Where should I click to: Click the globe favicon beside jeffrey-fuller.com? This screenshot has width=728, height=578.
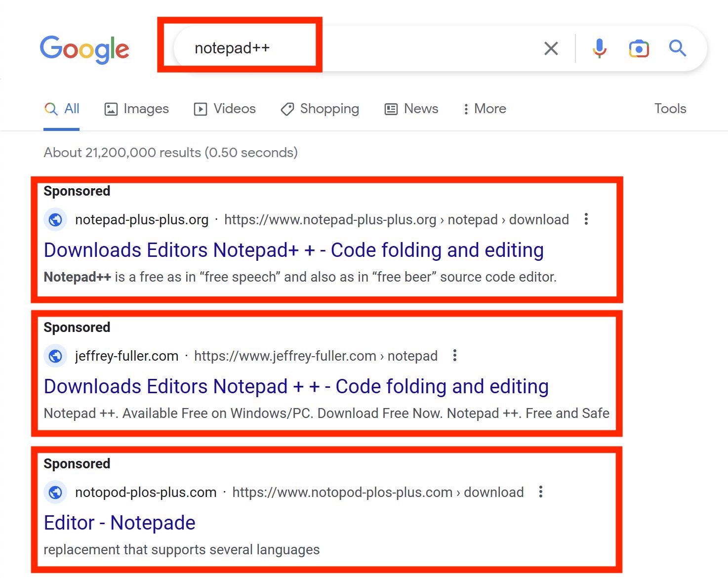point(55,356)
